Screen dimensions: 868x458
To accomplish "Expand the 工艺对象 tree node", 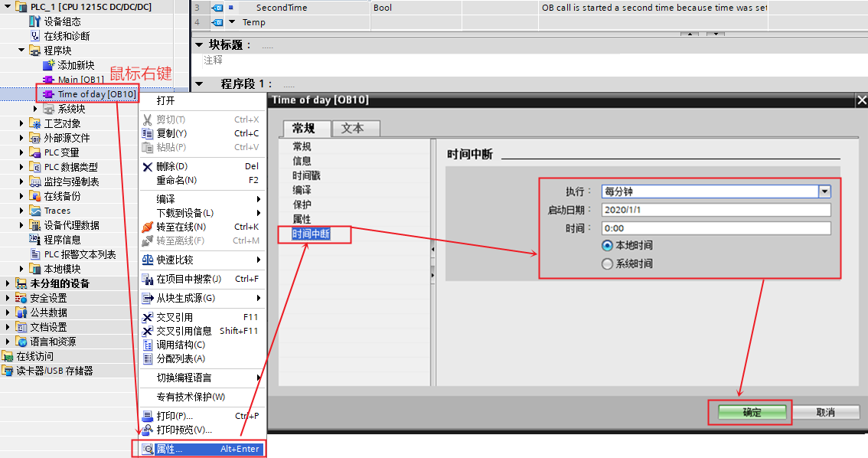I will [21, 123].
